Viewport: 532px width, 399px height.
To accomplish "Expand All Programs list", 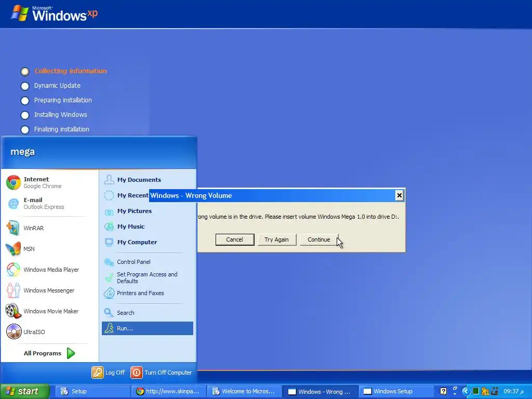I will [49, 353].
